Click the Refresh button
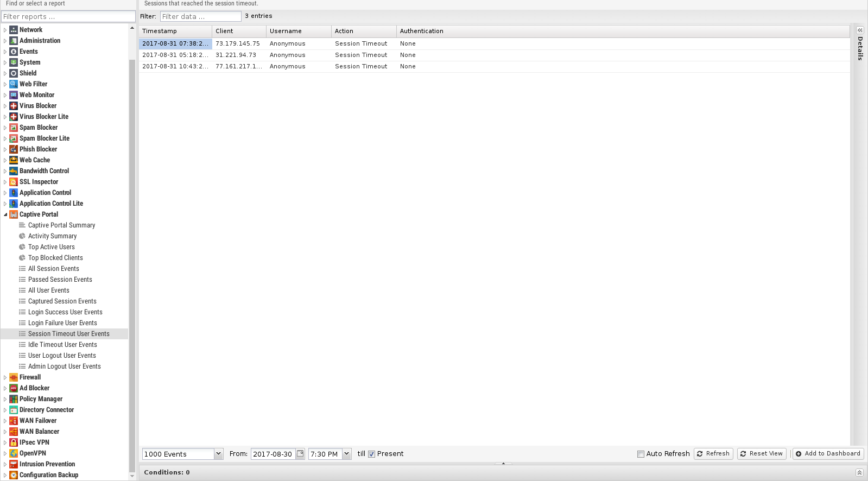 click(713, 454)
